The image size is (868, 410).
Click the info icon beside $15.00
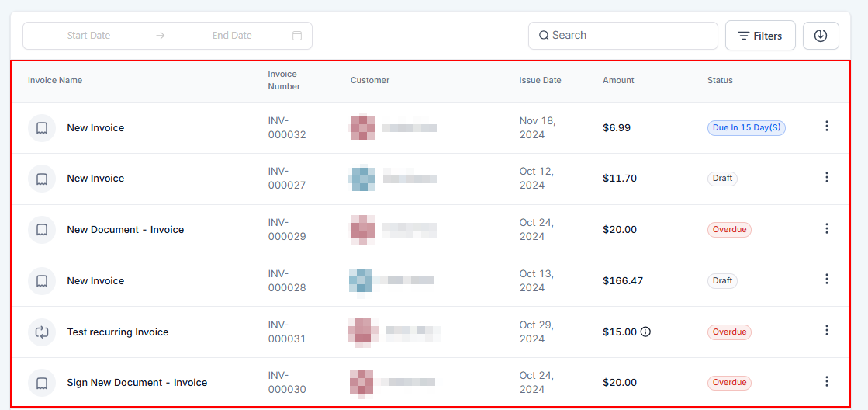(x=645, y=332)
